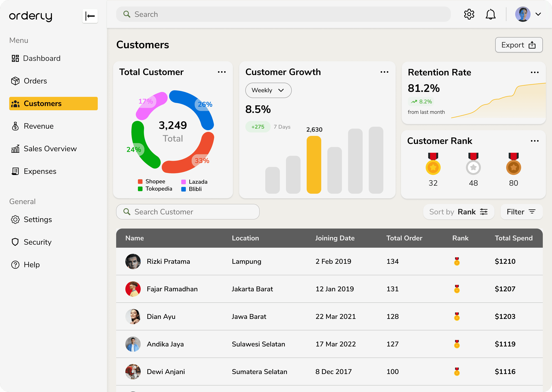Click the Export button
The image size is (552, 392).
point(519,45)
